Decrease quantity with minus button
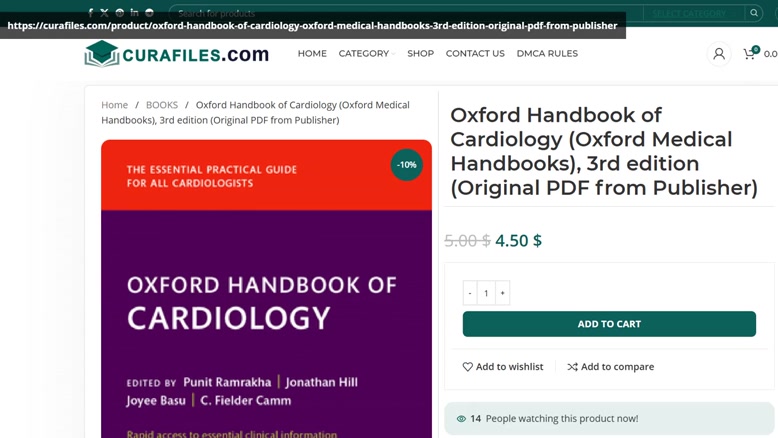The height and width of the screenshot is (438, 778). (470, 293)
